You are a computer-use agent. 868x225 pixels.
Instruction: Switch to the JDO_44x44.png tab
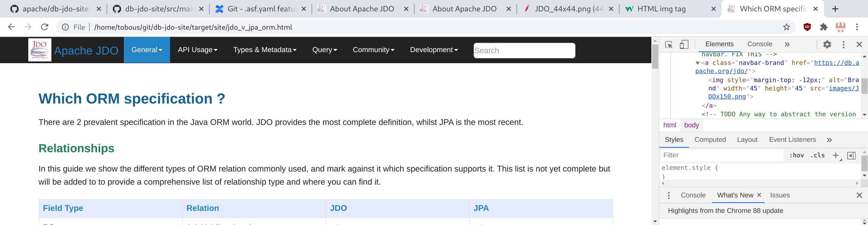569,9
